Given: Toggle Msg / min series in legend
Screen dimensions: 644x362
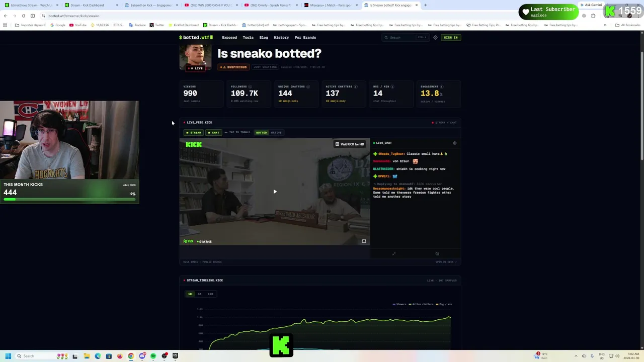Looking at the screenshot, I should pyautogui.click(x=444, y=304).
